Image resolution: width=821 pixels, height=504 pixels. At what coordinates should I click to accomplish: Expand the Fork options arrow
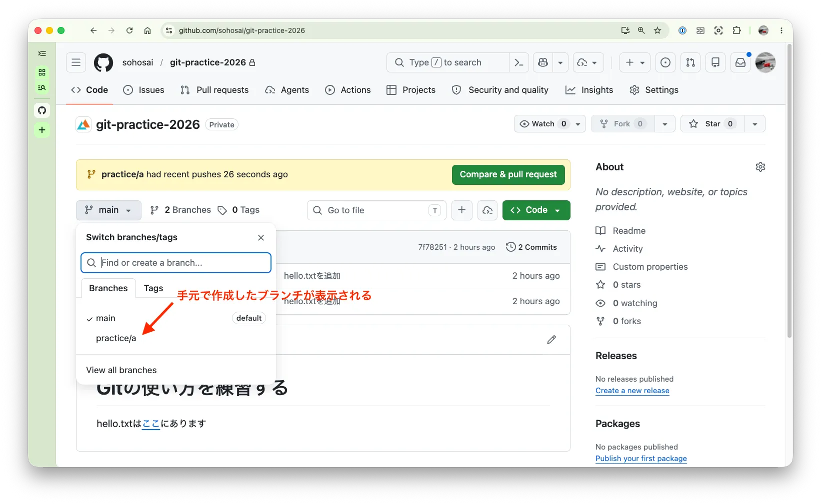[665, 124]
